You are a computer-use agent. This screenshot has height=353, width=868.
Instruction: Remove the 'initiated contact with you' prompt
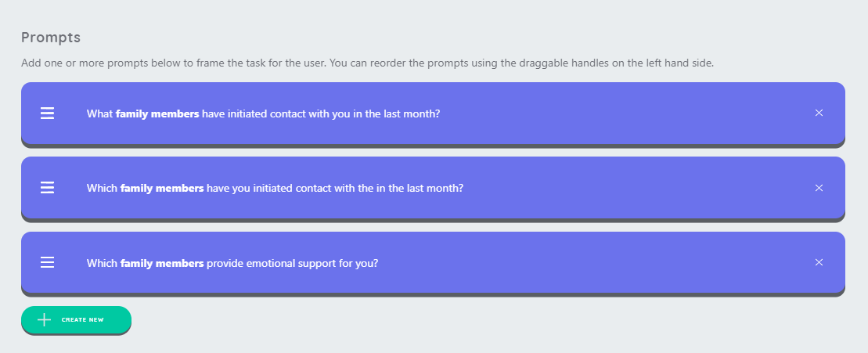tap(819, 113)
